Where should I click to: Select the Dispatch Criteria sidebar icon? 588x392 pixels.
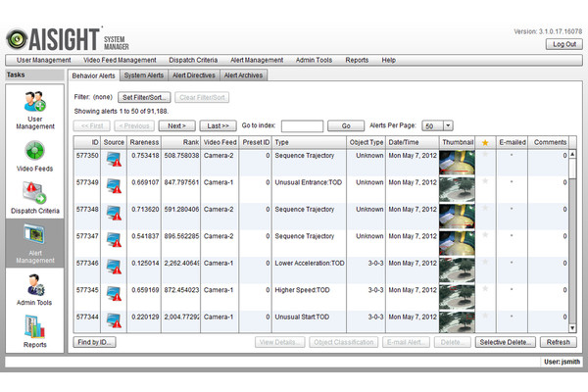[x=32, y=194]
